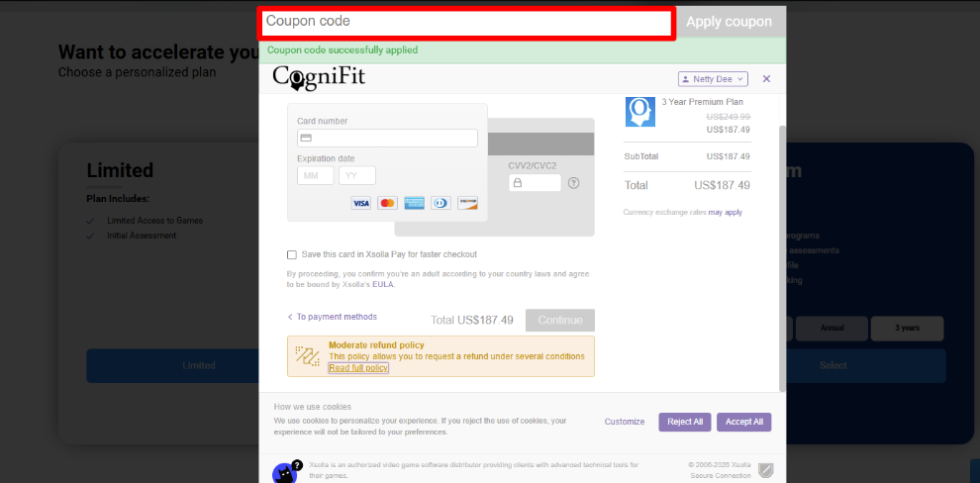This screenshot has height=483, width=980.
Task: Click the CVV2/CVC2 security code field
Action: 535,182
